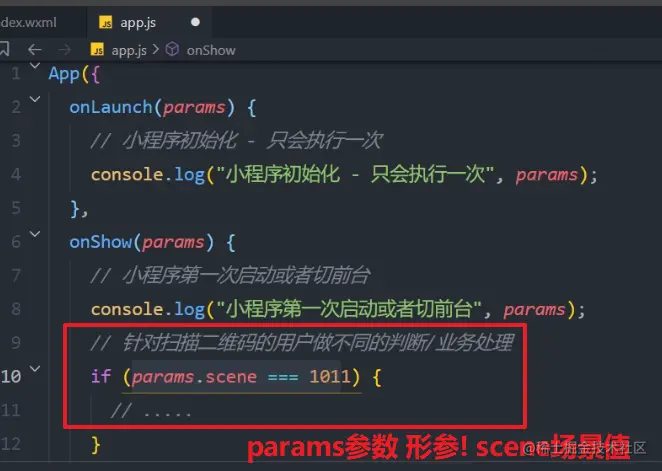Click app.js in the breadcrumb path
This screenshot has height=471, width=662.
[x=129, y=50]
